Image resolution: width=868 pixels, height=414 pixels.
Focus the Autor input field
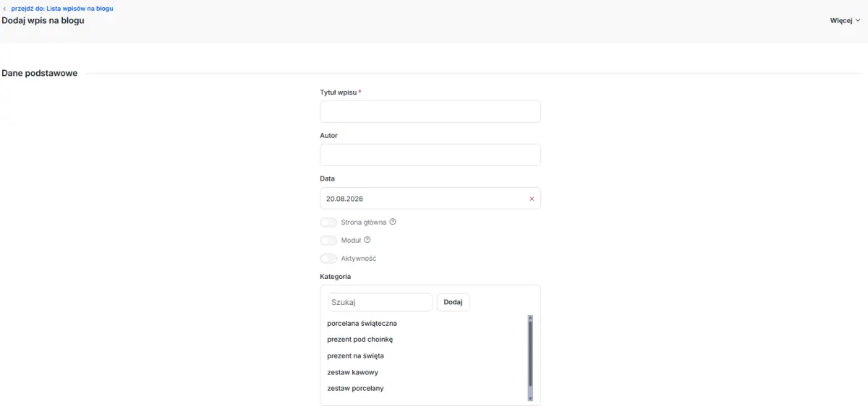[430, 155]
